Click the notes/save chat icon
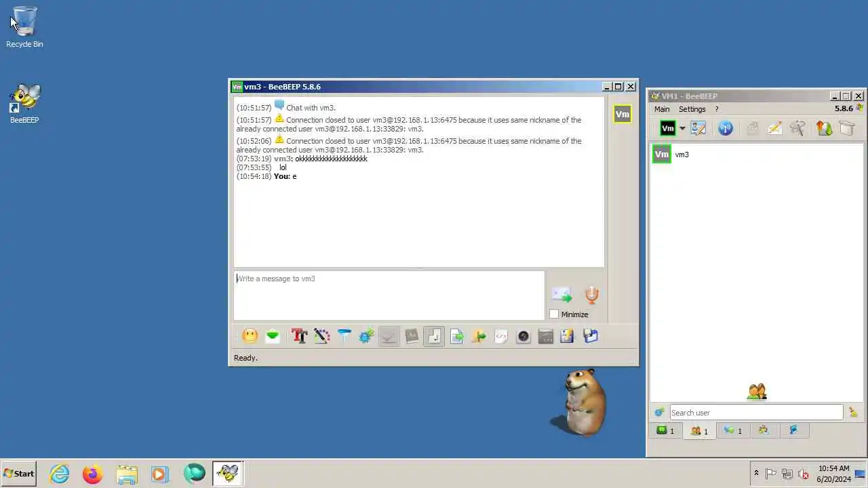Image resolution: width=868 pixels, height=488 pixels. click(x=568, y=336)
